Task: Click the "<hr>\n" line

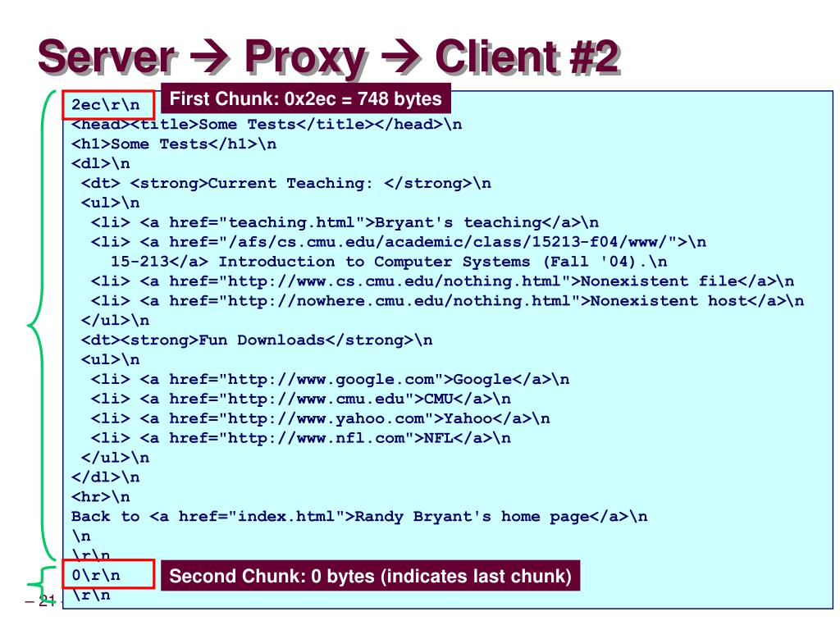Action: click(101, 497)
